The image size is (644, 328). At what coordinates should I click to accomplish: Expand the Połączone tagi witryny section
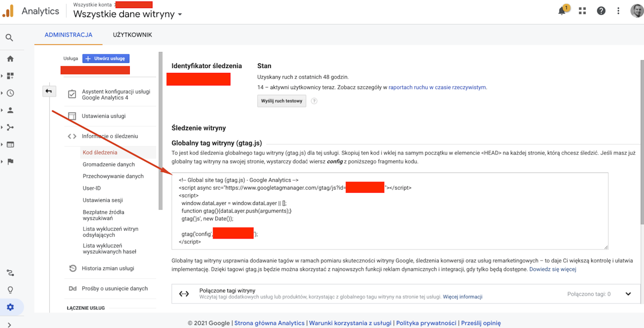[x=628, y=294]
